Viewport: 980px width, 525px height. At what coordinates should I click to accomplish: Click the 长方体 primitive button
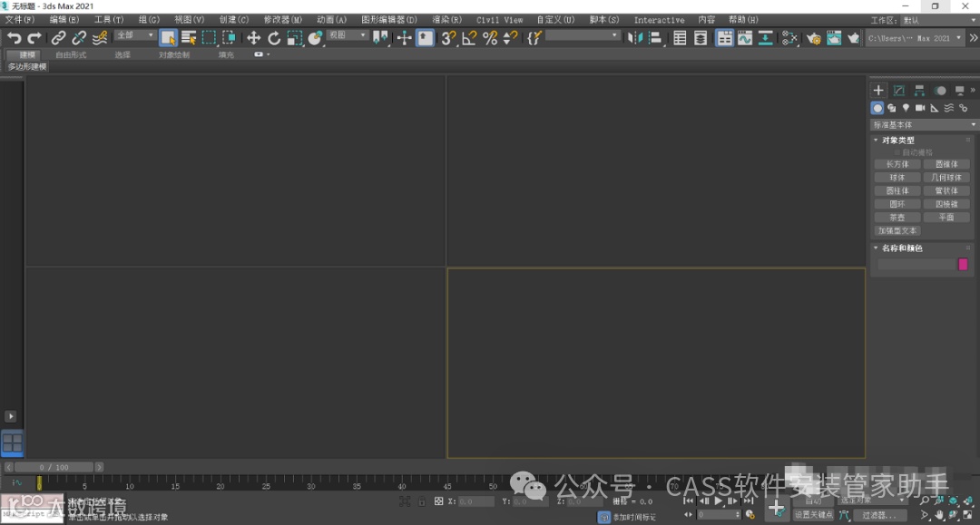897,164
